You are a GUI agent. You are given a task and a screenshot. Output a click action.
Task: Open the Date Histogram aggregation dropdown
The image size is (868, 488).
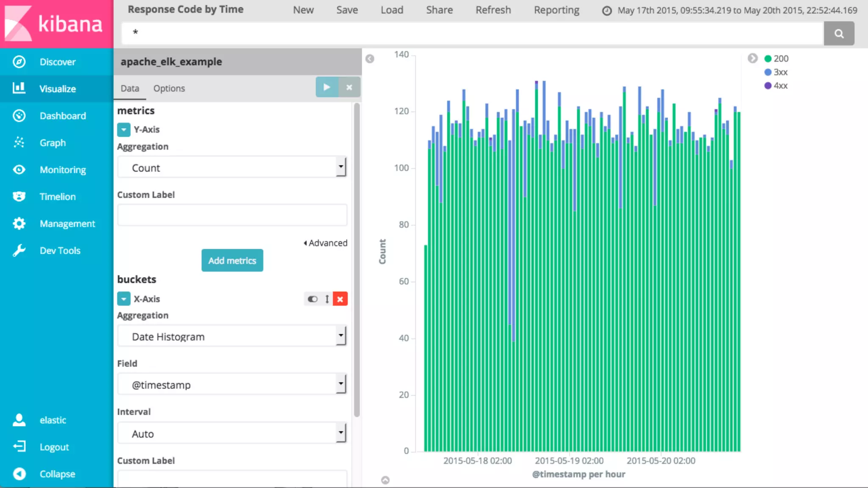click(232, 337)
